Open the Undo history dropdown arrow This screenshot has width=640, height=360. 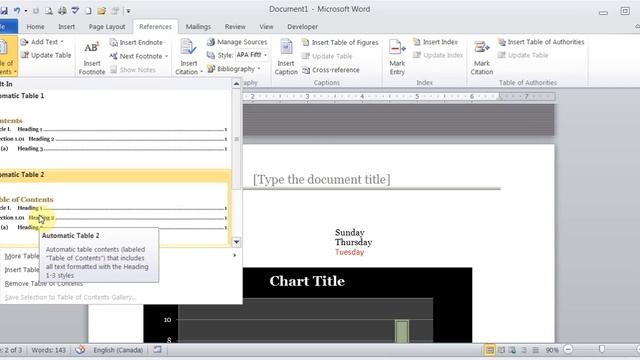[26, 11]
